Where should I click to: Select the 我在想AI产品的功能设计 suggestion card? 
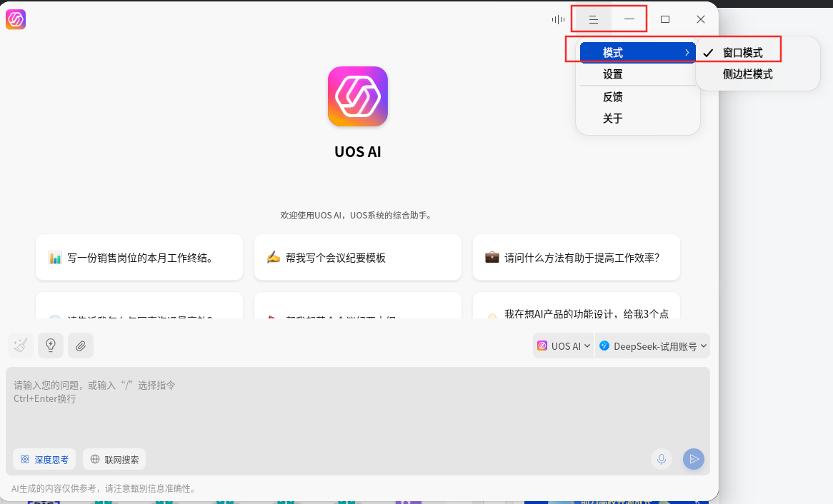tap(577, 306)
